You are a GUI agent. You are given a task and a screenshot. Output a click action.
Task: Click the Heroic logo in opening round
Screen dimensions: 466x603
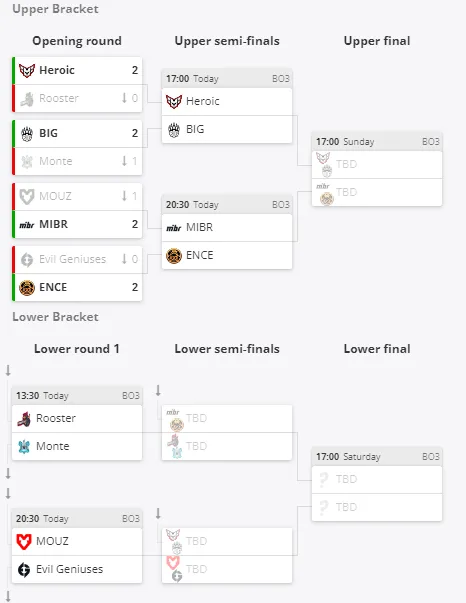(27, 70)
